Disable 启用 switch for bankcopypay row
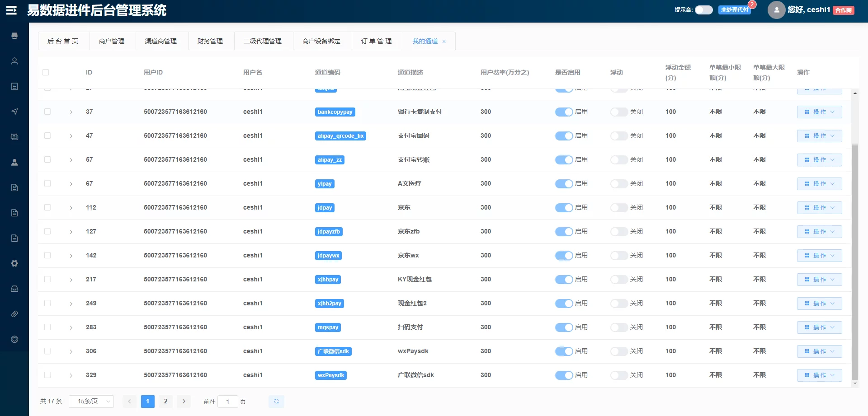 tap(564, 112)
